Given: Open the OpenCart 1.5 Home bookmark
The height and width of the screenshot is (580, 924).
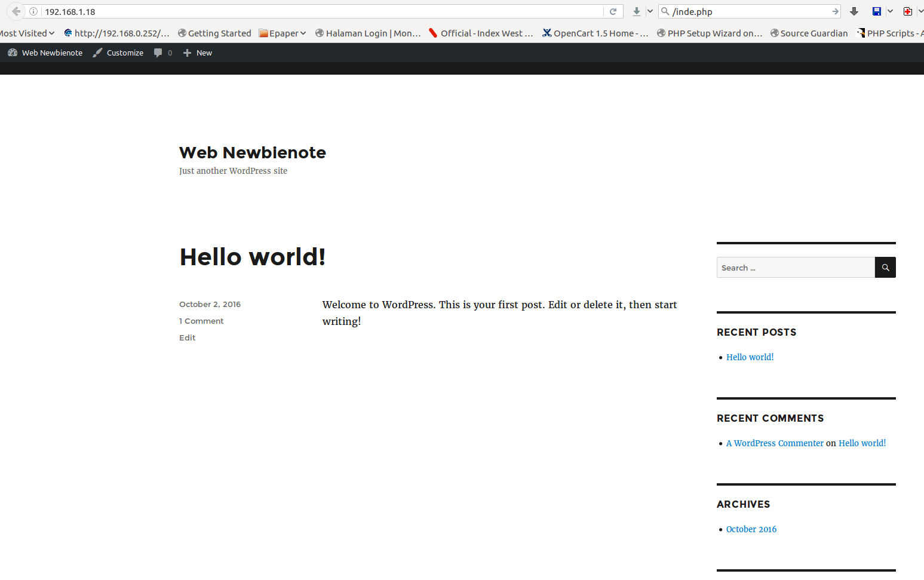Looking at the screenshot, I should click(x=595, y=33).
